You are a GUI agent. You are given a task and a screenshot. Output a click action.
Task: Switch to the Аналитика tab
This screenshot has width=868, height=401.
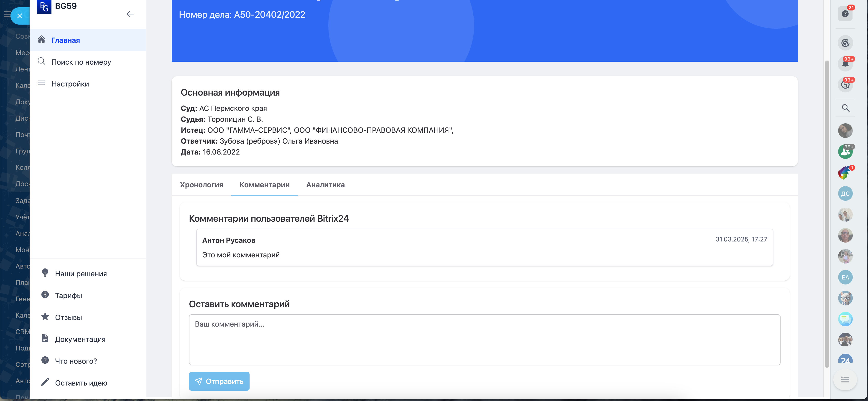(x=325, y=185)
